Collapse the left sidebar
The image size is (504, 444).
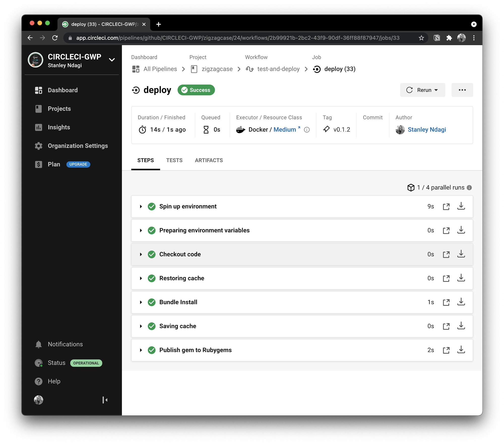(105, 400)
